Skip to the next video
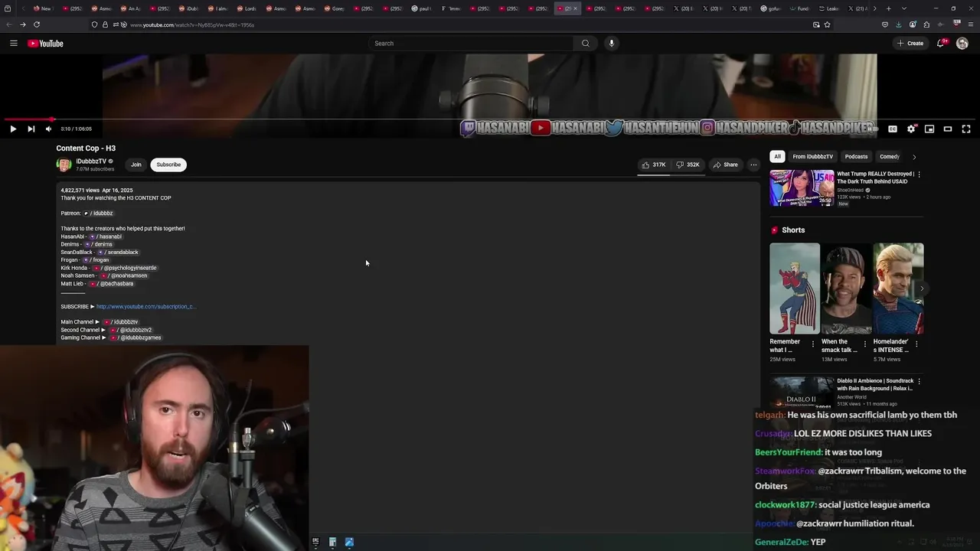This screenshot has width=980, height=551. coord(31,129)
